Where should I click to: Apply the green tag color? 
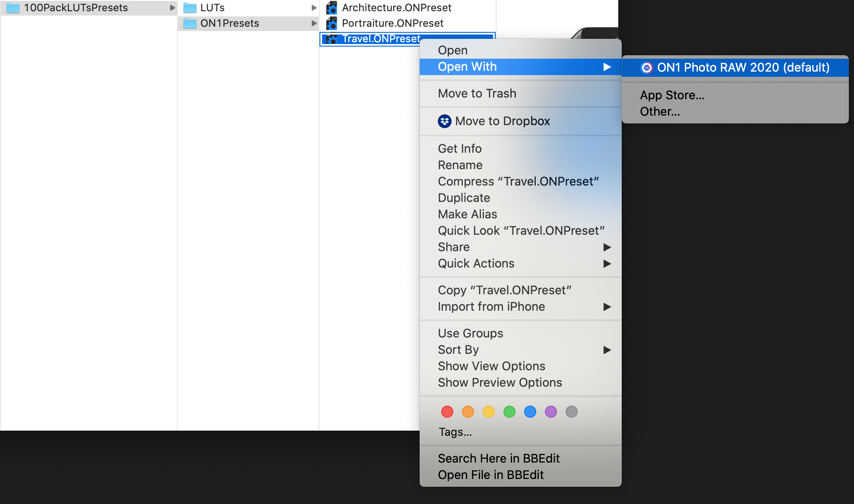[509, 412]
